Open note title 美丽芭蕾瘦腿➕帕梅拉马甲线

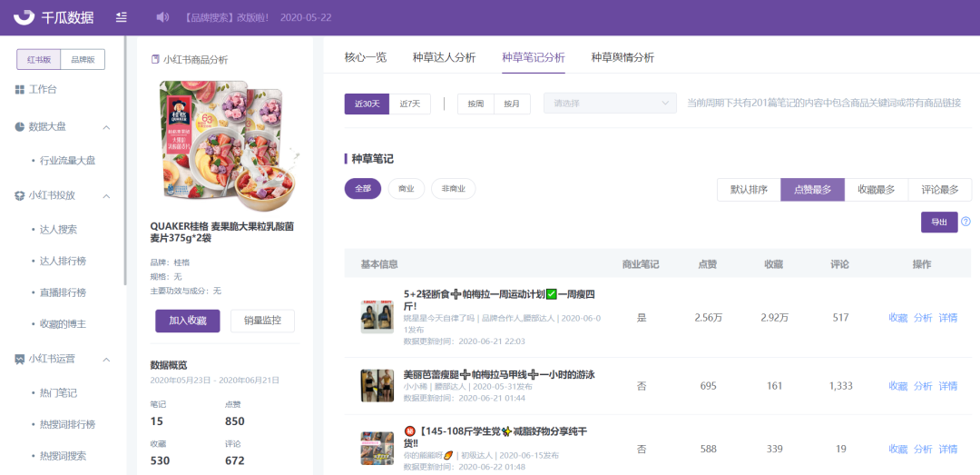pos(499,375)
